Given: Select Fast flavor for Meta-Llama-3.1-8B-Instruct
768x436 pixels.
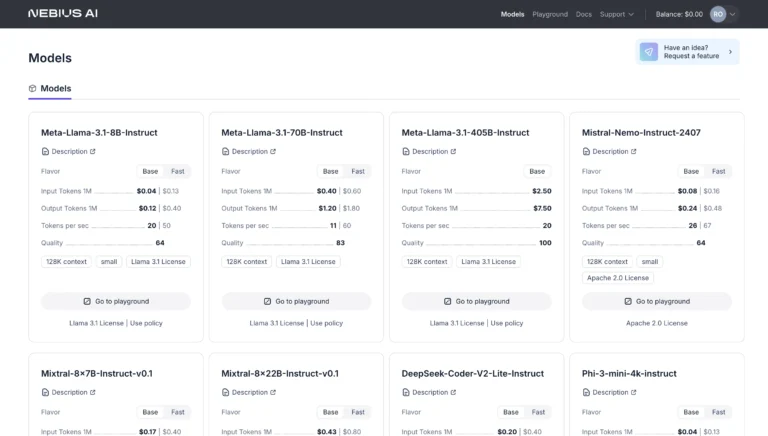Looking at the screenshot, I should 178,171.
